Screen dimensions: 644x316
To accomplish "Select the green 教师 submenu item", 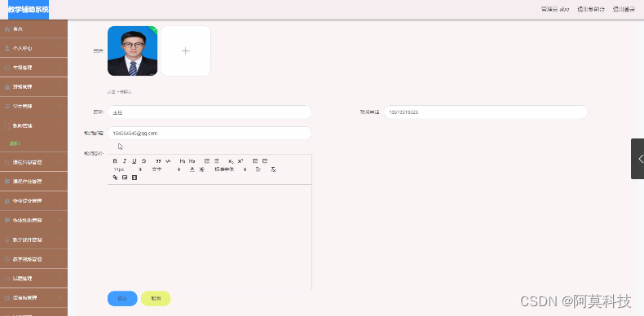I will pos(15,143).
